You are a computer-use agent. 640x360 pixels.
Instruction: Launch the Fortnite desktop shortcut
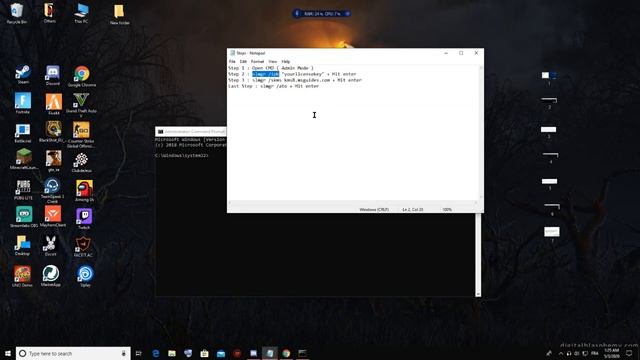[23, 103]
